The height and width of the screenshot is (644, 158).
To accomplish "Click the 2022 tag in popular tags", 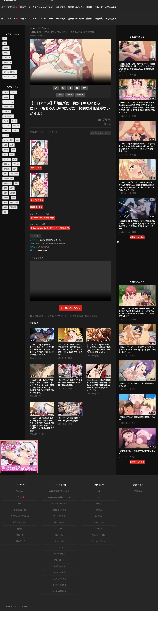I will tap(14, 92).
